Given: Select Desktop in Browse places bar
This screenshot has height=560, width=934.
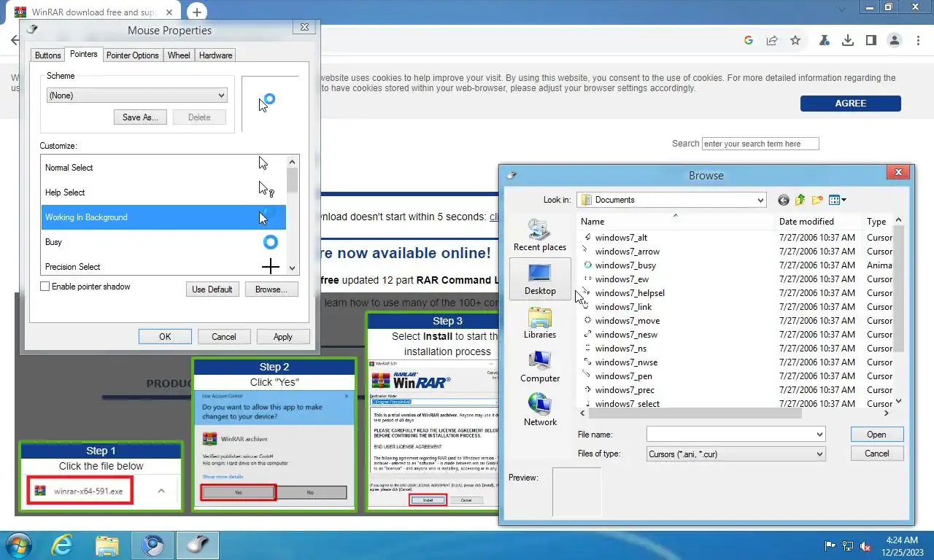Looking at the screenshot, I should (540, 279).
